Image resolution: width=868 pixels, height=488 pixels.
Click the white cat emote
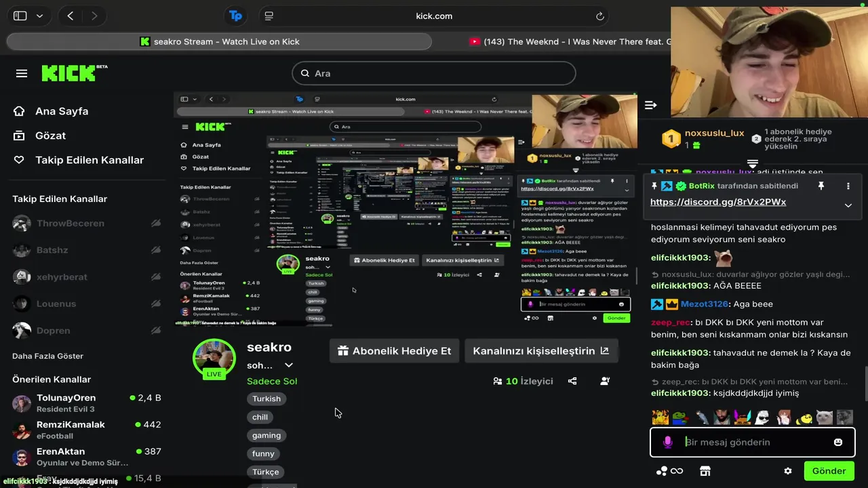(x=824, y=418)
